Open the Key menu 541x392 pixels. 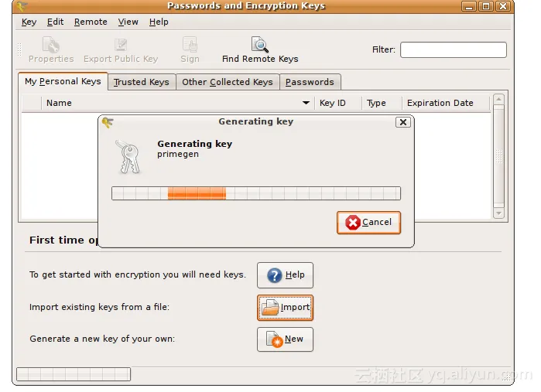pyautogui.click(x=29, y=22)
